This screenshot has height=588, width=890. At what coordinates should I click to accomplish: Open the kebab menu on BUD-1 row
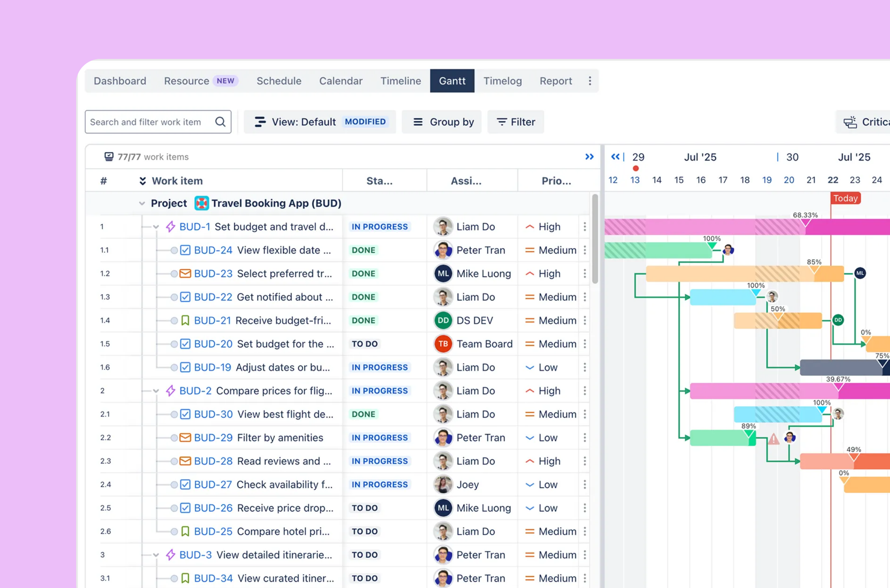584,226
